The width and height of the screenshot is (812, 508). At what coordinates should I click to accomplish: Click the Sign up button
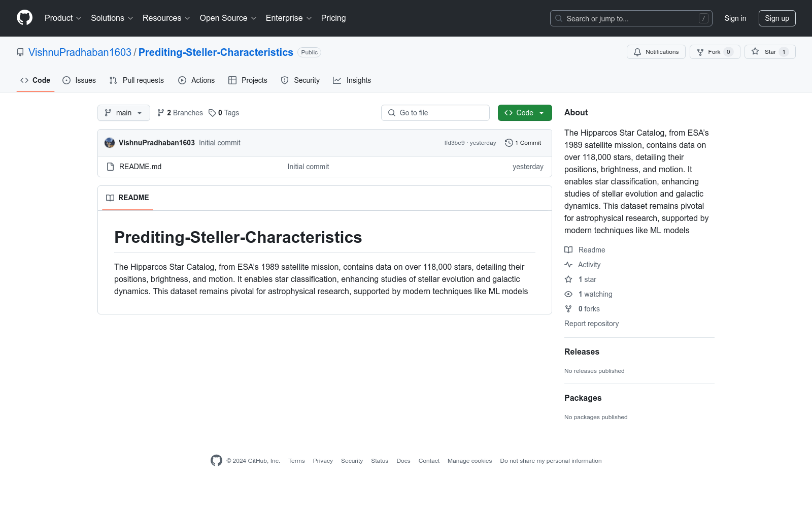(x=777, y=18)
